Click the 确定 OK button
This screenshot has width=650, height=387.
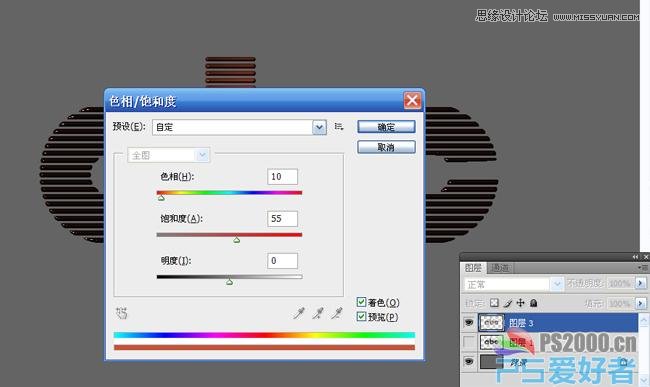click(x=386, y=127)
